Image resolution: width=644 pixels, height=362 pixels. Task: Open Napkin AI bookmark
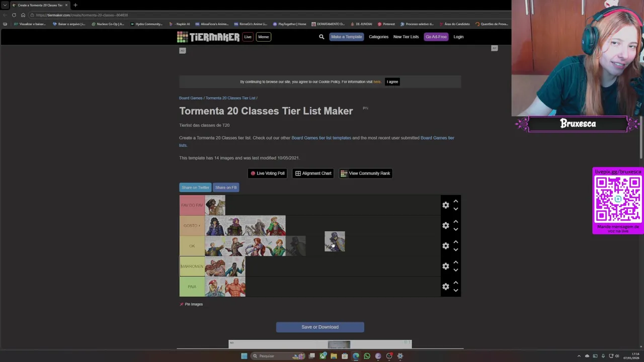point(180,24)
